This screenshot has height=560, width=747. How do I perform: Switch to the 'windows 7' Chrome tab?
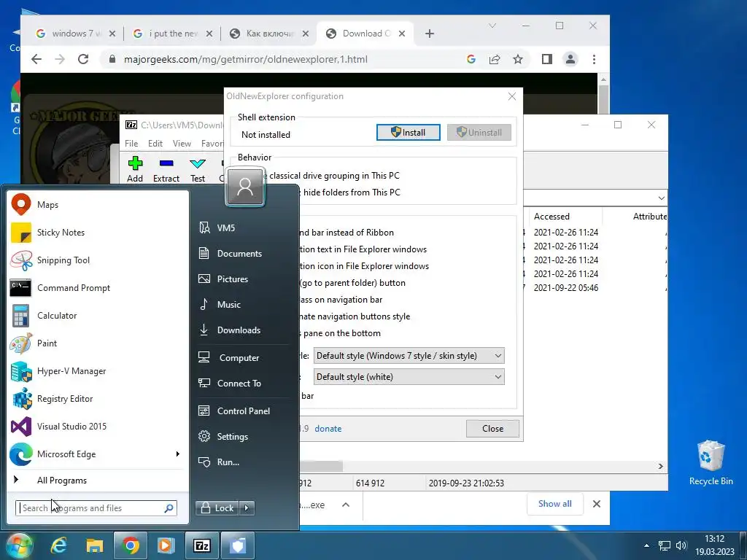tap(76, 34)
